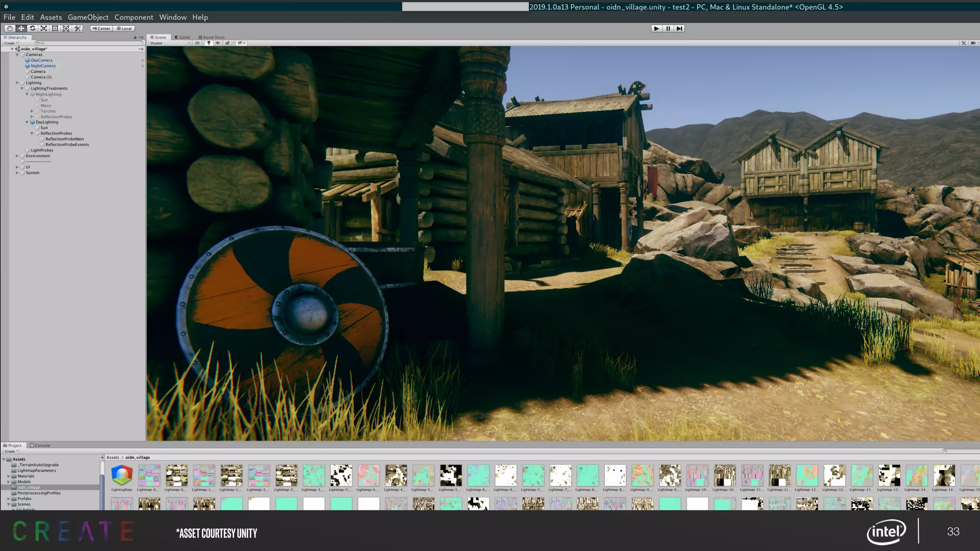Click the Center pivot button
Screen dimensions: 980x551
[101, 29]
